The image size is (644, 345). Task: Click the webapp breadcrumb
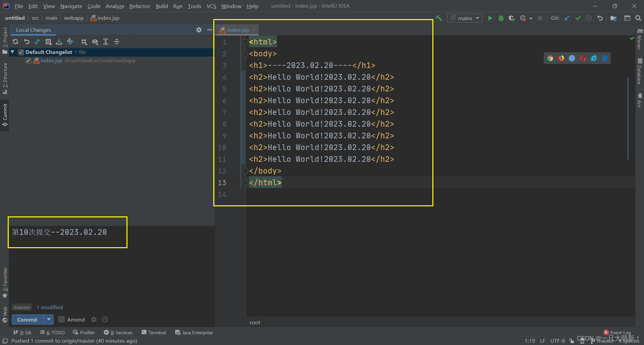point(74,18)
